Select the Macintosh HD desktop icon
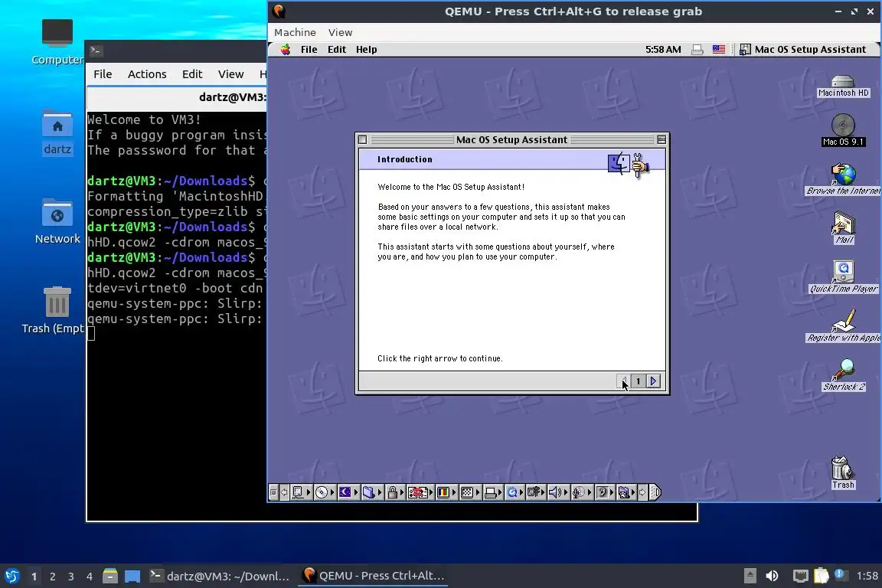Image resolution: width=882 pixels, height=588 pixels. (x=843, y=86)
